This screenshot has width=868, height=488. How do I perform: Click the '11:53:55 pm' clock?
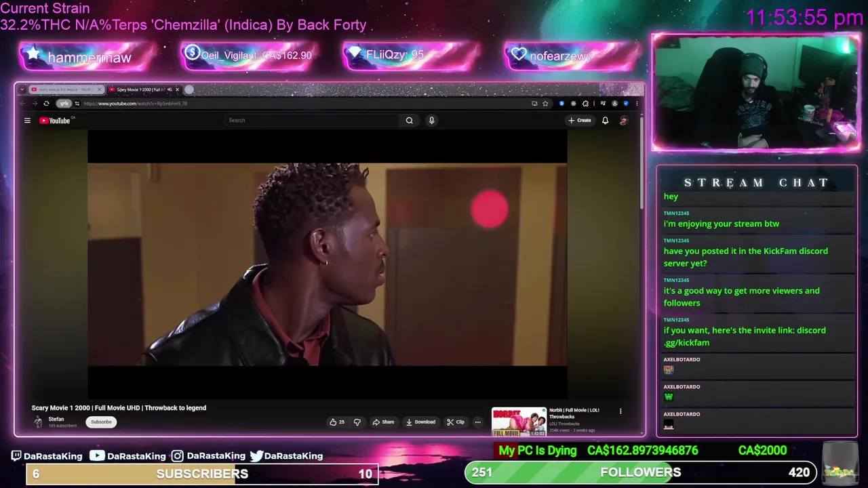point(804,18)
